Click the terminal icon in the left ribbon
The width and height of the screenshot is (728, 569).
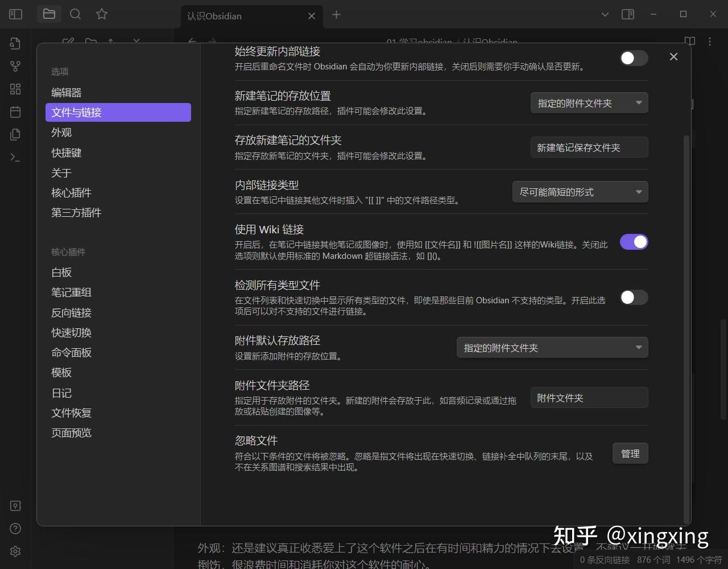pyautogui.click(x=15, y=157)
